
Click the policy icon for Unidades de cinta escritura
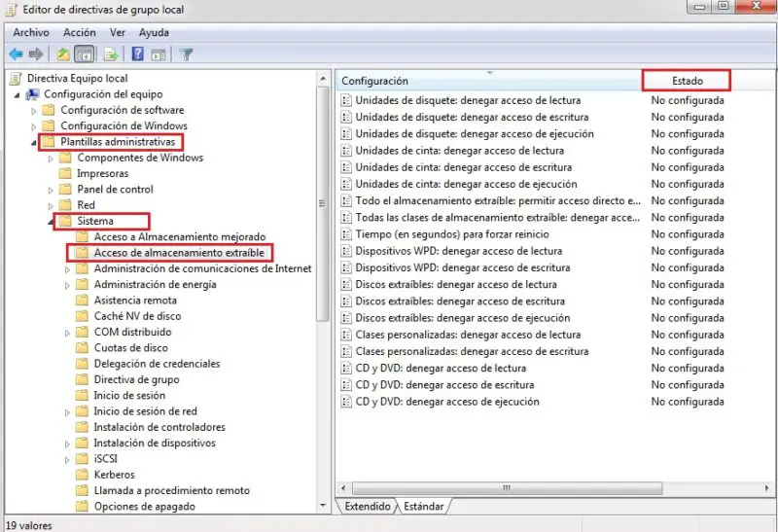click(346, 167)
